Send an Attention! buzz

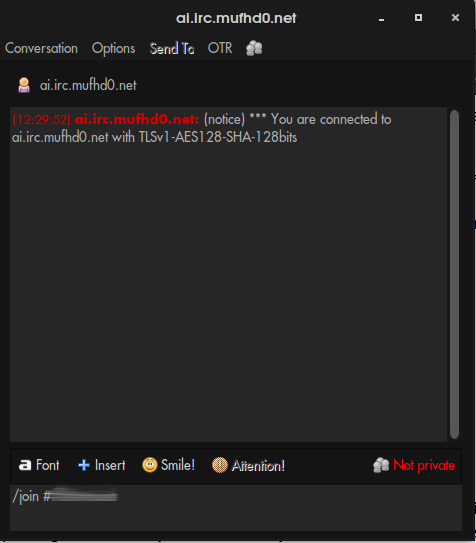click(248, 465)
